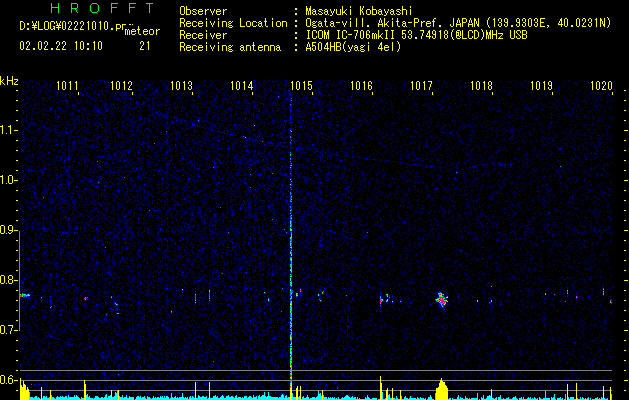Screen dimensions: 629x400
Task: Click the Receiving Location label
Action: tap(233, 23)
